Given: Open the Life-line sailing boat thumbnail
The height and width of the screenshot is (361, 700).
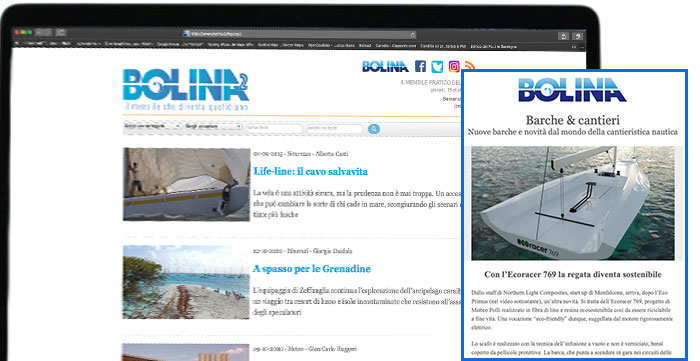Looking at the screenshot, I should [x=186, y=184].
